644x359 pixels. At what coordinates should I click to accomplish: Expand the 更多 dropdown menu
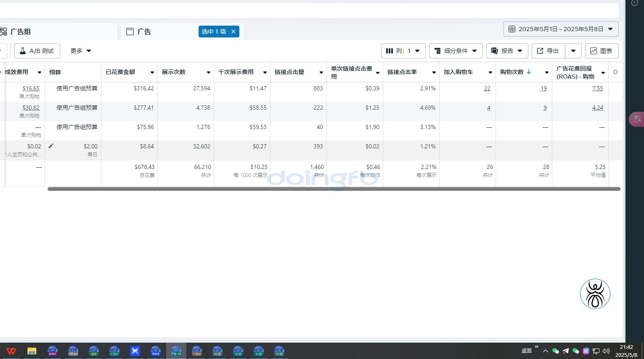pos(81,51)
